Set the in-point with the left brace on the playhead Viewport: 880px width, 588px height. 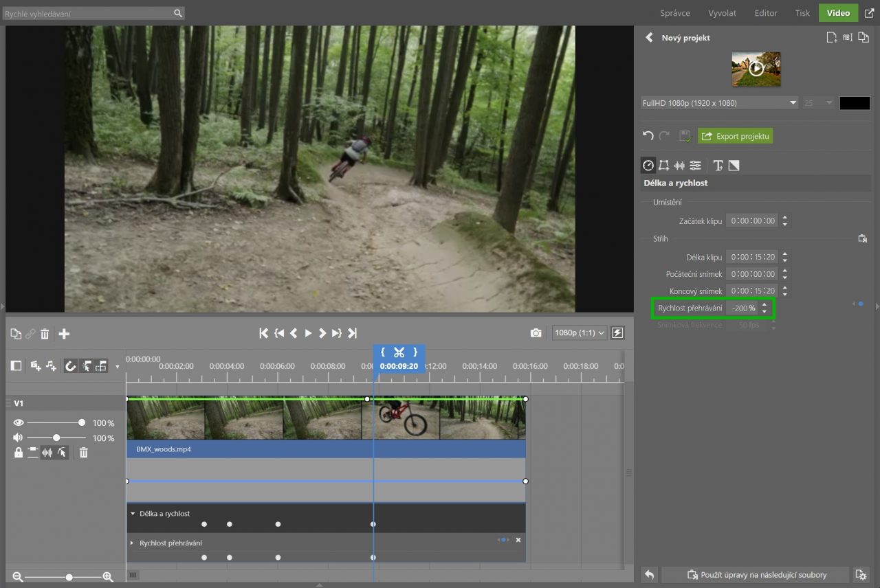(382, 352)
